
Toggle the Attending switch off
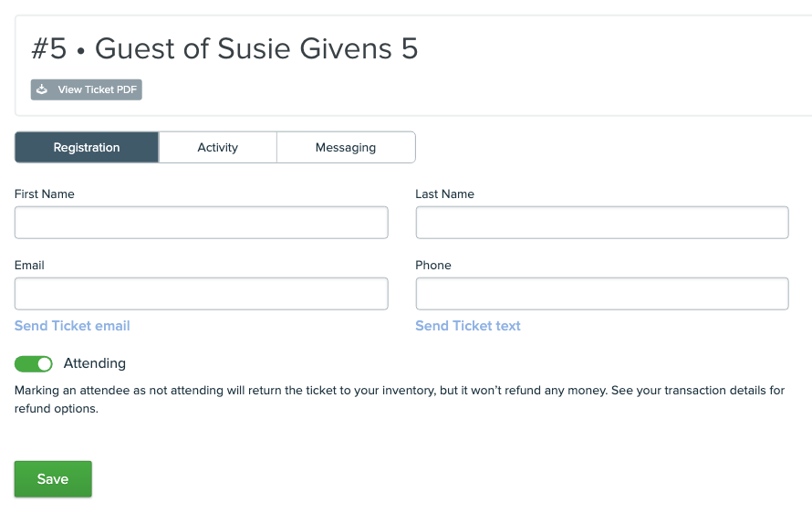(x=34, y=364)
